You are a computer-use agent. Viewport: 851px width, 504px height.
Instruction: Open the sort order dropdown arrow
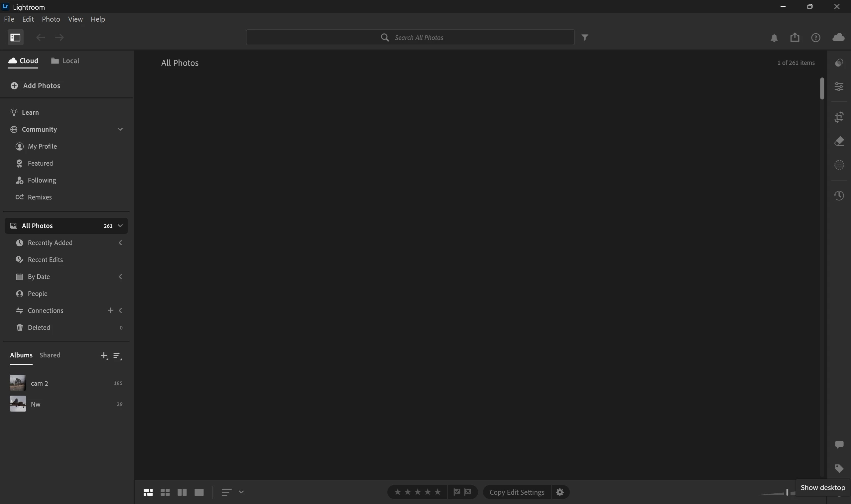241,492
